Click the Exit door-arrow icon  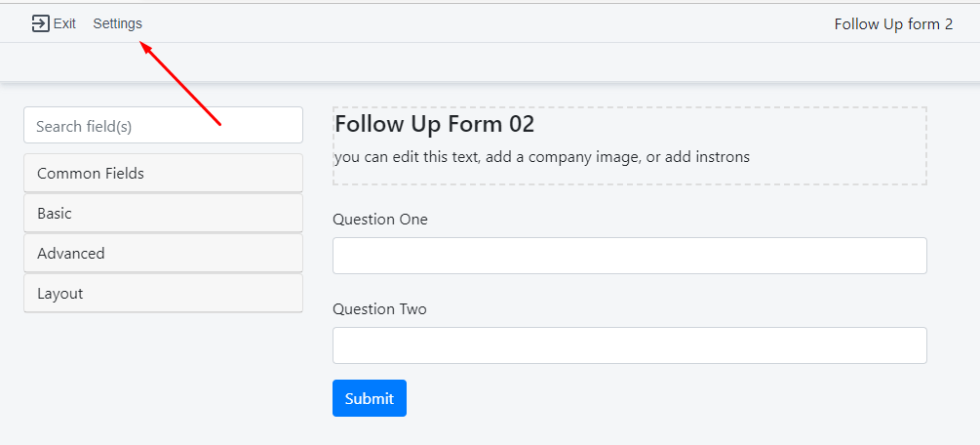tap(40, 23)
